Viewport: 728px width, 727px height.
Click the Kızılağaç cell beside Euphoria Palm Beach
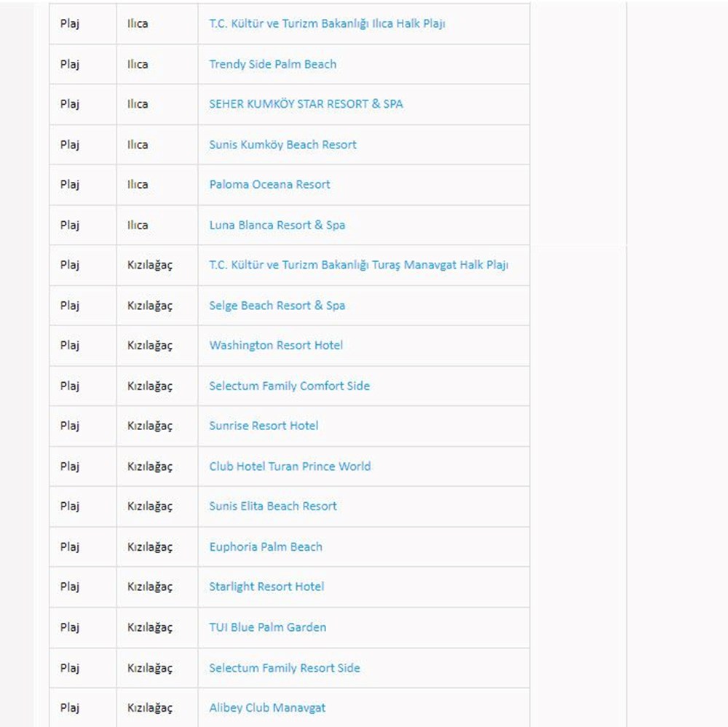click(x=150, y=547)
